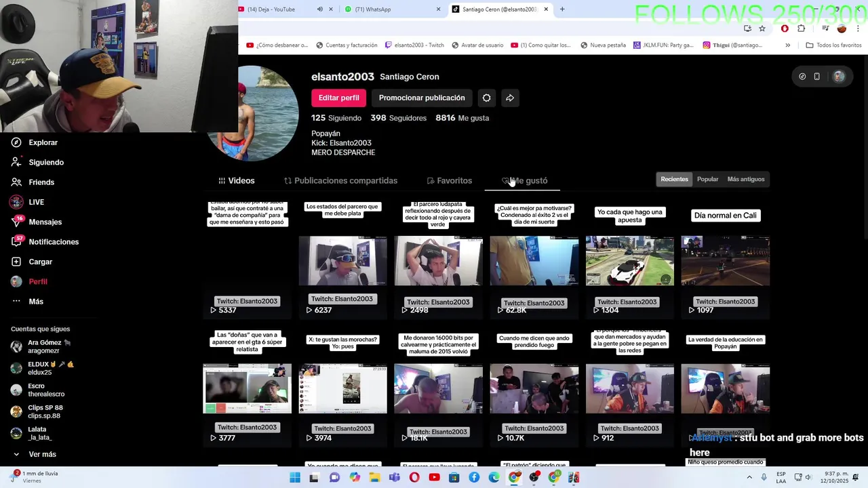Switch to the Me gustó tab

click(525, 181)
